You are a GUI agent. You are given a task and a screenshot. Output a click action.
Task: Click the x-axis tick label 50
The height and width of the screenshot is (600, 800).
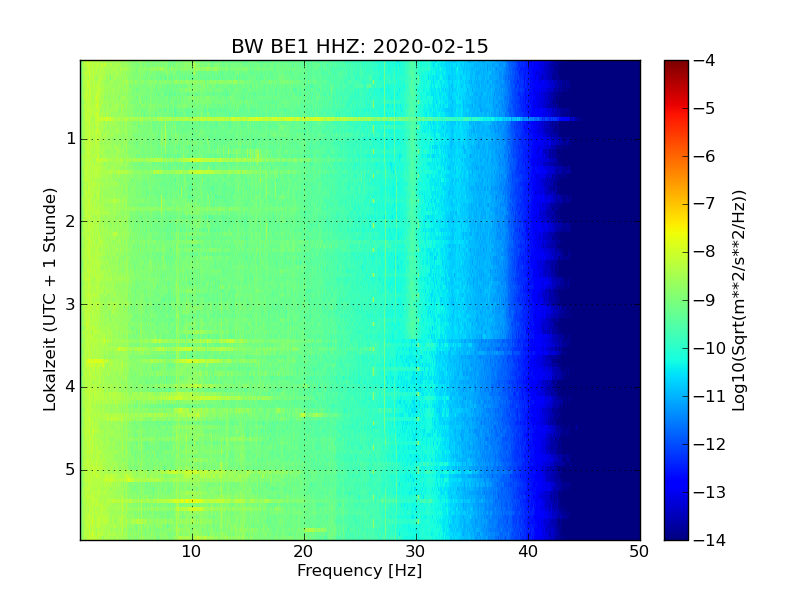tap(639, 552)
